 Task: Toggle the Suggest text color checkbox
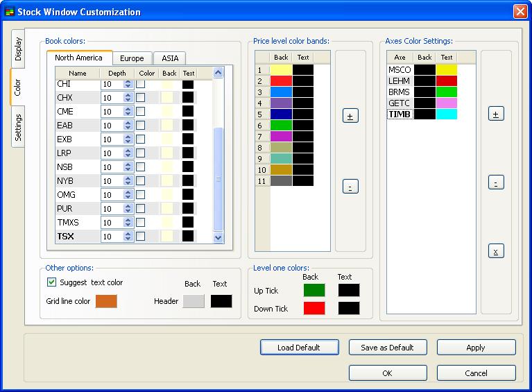pos(52,282)
